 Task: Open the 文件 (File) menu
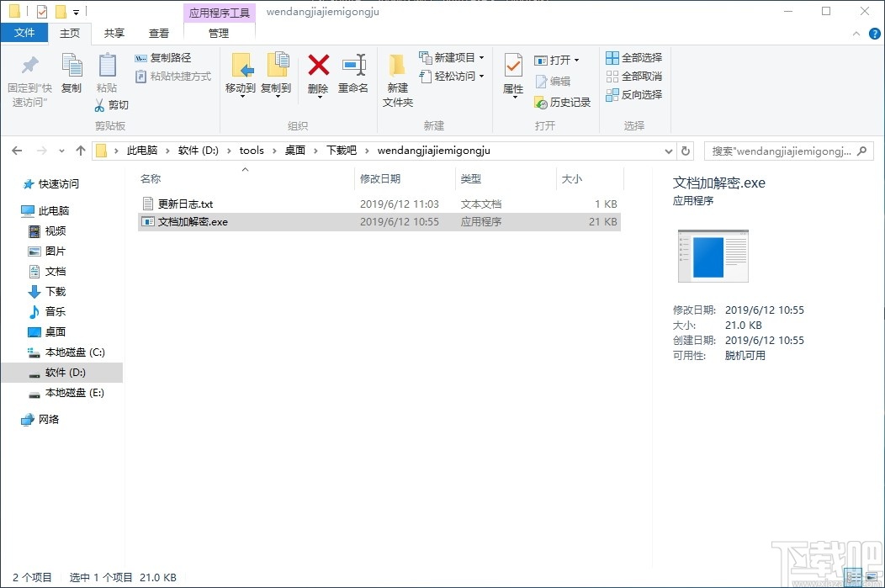[24, 32]
